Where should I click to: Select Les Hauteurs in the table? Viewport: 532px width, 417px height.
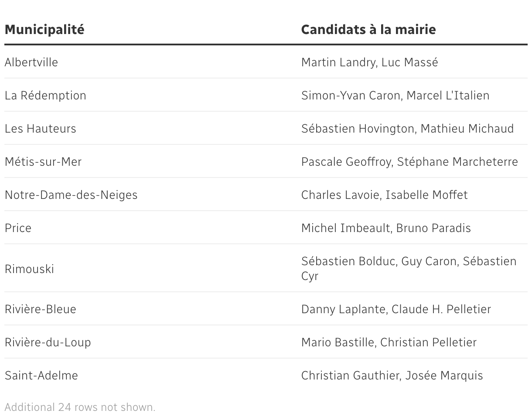point(41,129)
